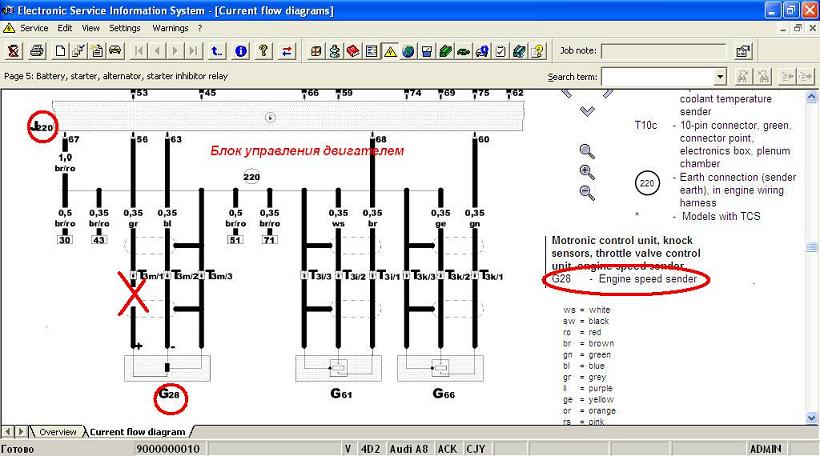Click the car icon in left toolbar
The image size is (820, 456).
(x=114, y=51)
